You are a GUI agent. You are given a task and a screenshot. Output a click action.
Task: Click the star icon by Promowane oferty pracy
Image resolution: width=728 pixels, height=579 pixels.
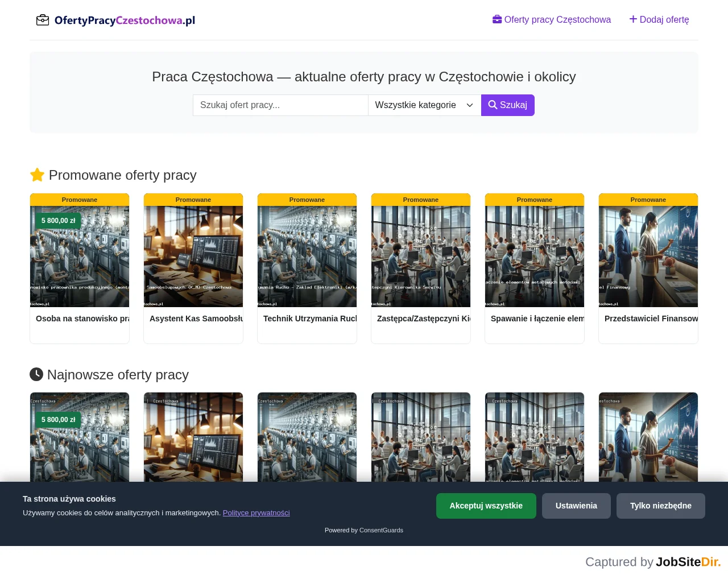click(37, 175)
